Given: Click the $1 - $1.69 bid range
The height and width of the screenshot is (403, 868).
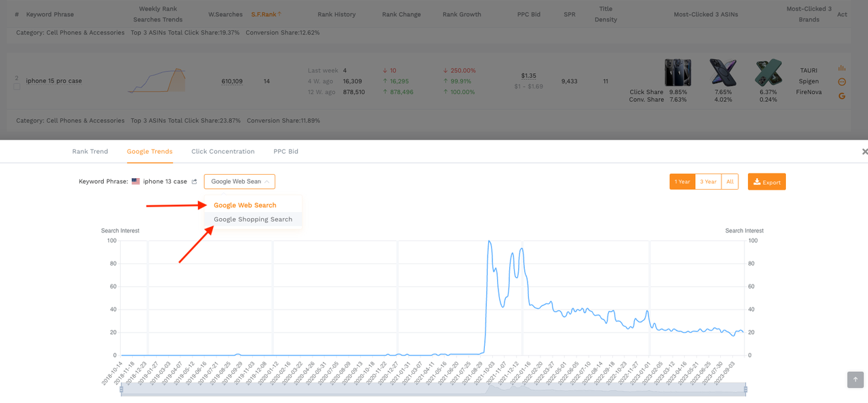Looking at the screenshot, I should click(x=529, y=87).
